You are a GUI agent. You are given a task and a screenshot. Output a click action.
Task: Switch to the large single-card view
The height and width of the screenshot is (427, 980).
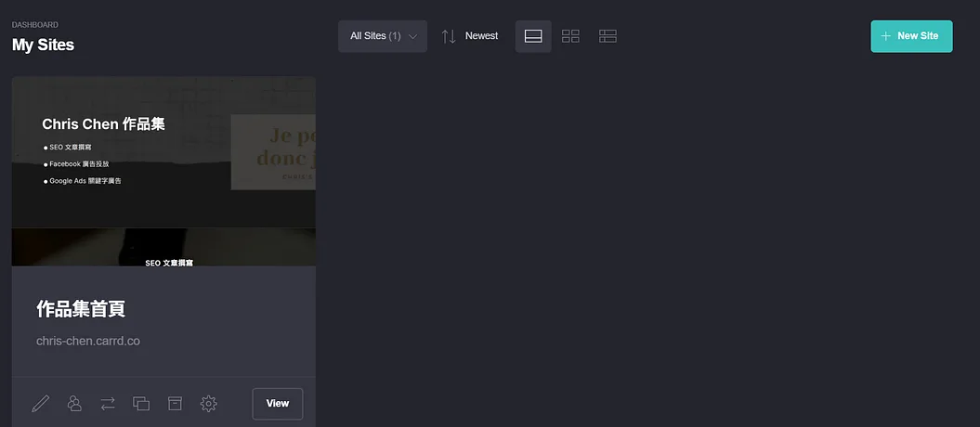pyautogui.click(x=533, y=36)
